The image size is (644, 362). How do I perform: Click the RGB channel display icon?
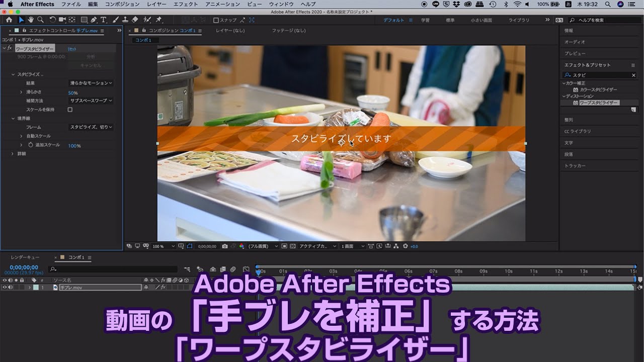pyautogui.click(x=241, y=246)
